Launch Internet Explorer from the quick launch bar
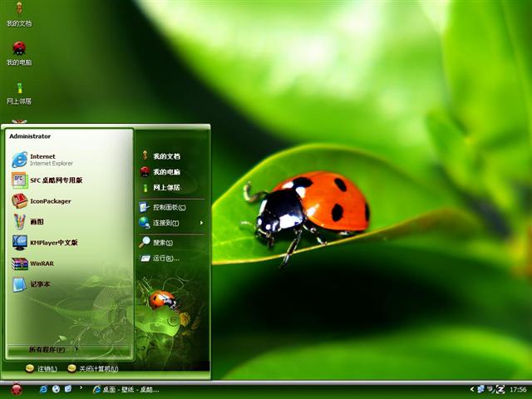The height and width of the screenshot is (399, 532). [43, 389]
